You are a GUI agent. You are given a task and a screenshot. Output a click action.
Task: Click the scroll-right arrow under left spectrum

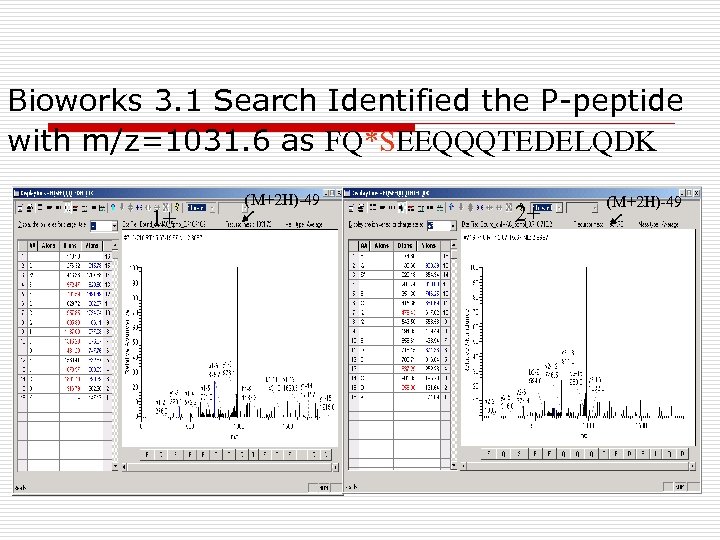pos(336,467)
